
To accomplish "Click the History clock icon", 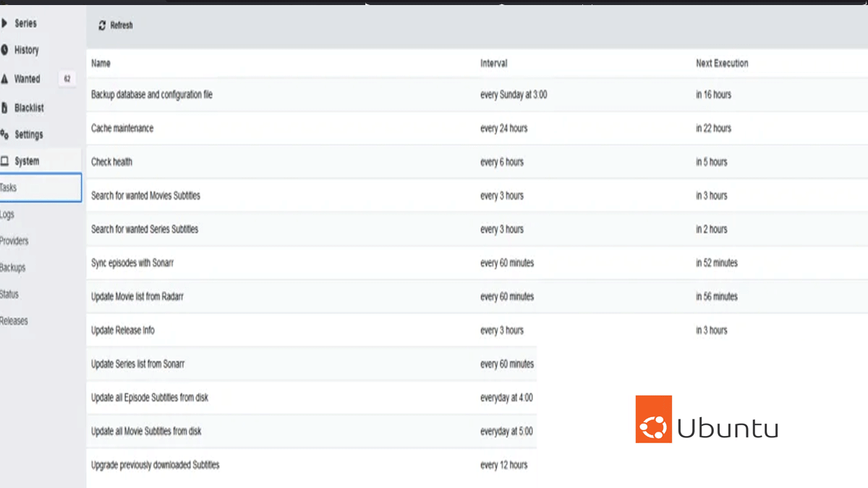I will pos(4,50).
